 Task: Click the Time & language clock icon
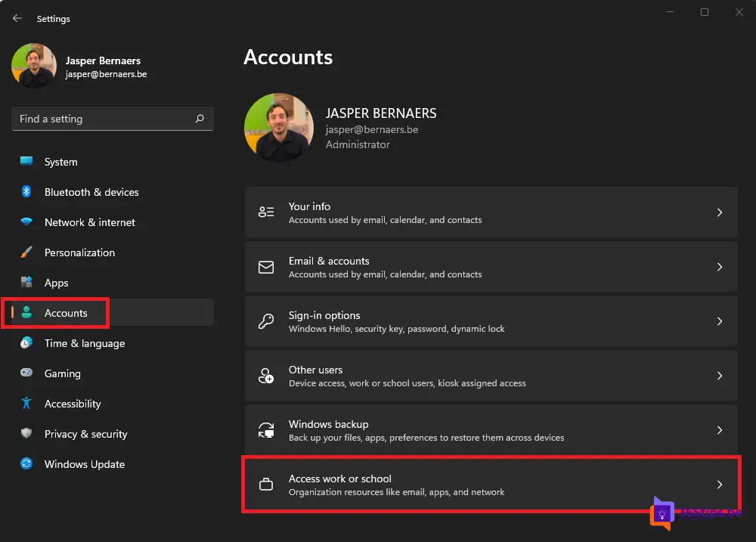point(26,343)
